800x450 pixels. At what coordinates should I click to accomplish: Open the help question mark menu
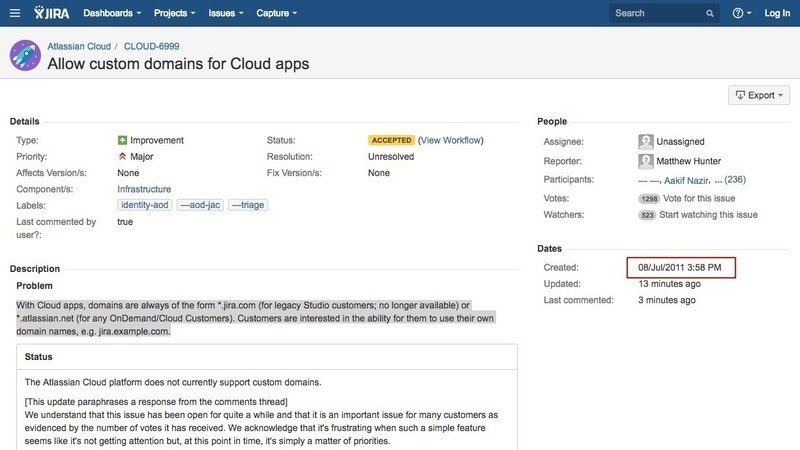click(x=741, y=14)
